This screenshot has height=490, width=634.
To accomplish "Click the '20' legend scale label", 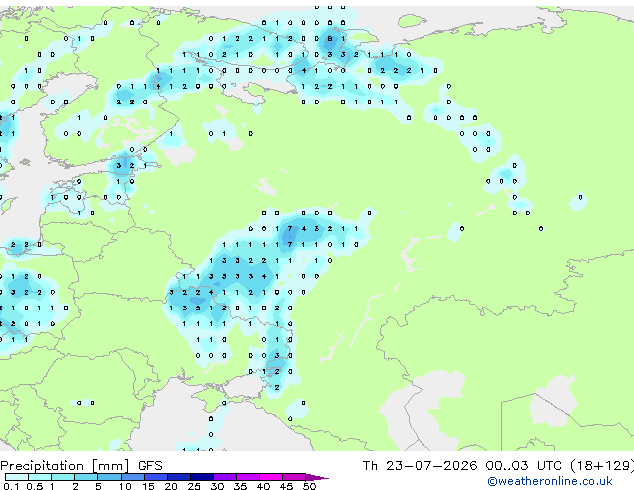I will coord(171,486).
